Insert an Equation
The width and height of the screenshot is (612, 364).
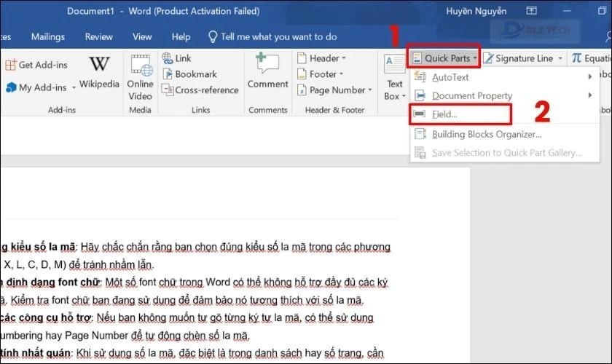point(592,58)
